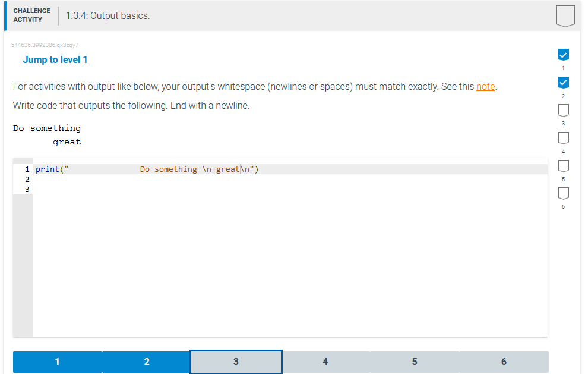Screen dimensions: 588x374
Task: Switch to level 2 tab
Action: [x=146, y=362]
